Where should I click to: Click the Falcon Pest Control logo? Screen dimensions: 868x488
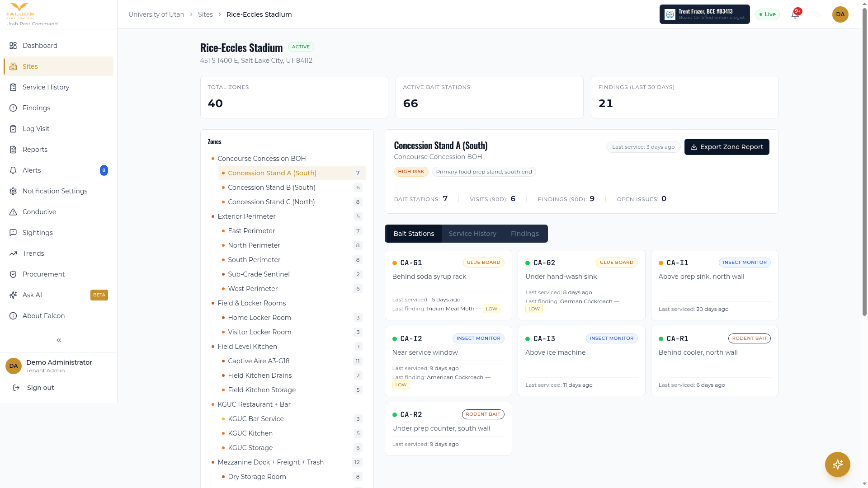coord(20,11)
